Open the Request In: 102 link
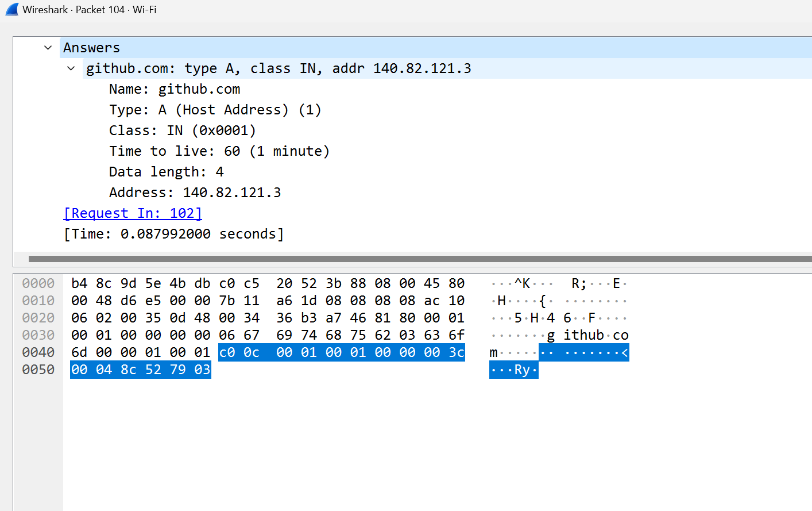The image size is (812, 511). point(133,213)
